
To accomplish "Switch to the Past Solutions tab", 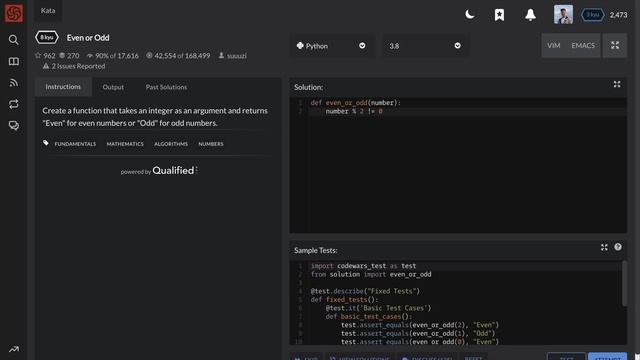I will pos(166,87).
